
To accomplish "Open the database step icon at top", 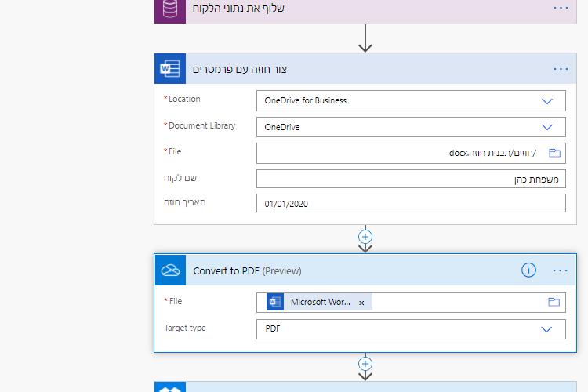I will pyautogui.click(x=170, y=10).
